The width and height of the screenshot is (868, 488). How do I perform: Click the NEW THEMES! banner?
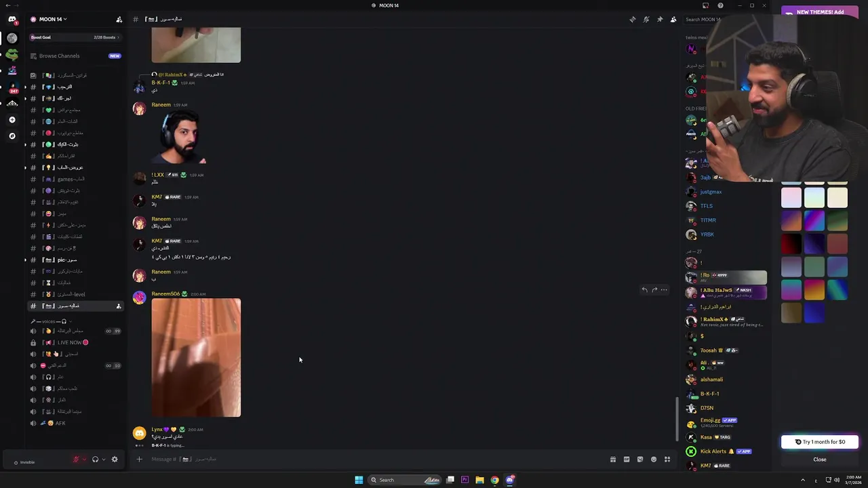pyautogui.click(x=820, y=12)
